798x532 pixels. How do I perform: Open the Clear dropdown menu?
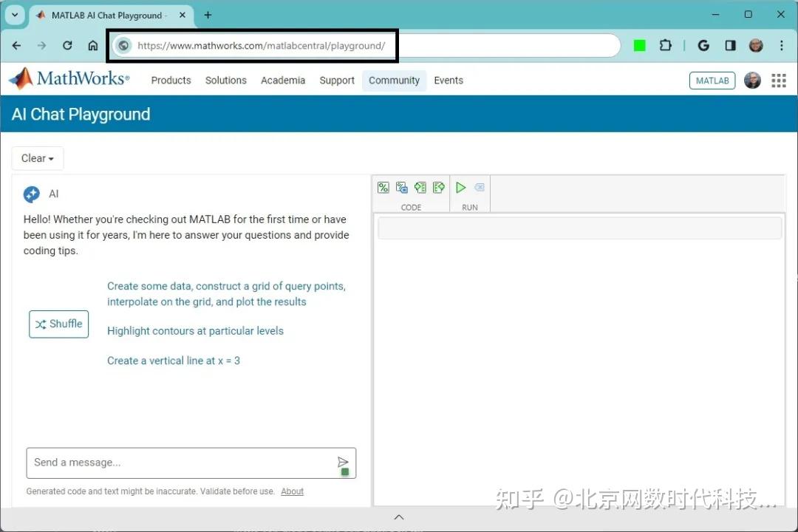click(x=37, y=158)
